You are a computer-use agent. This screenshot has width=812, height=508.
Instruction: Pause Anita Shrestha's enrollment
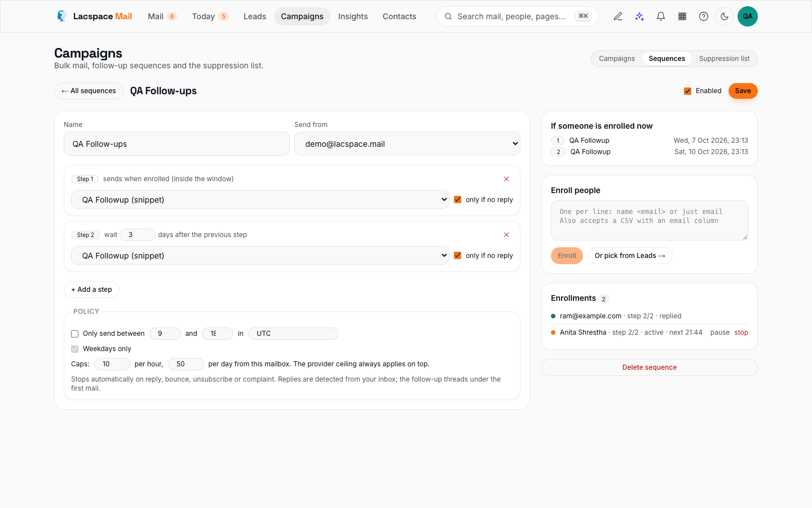(x=720, y=332)
